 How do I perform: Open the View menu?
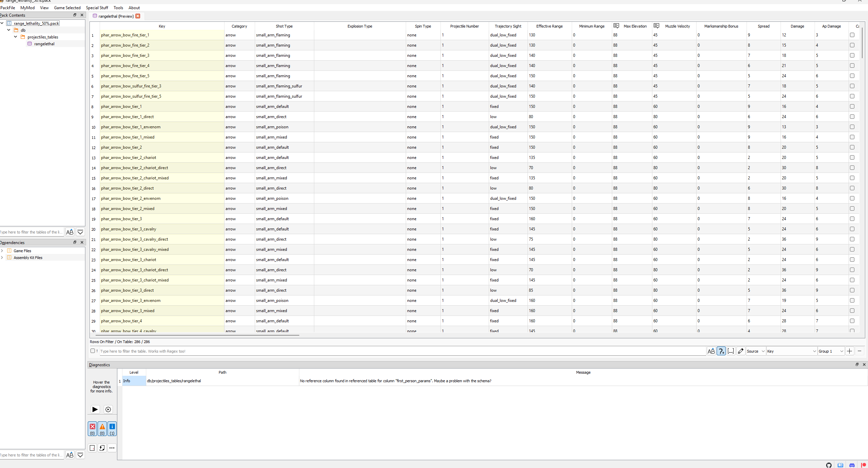tap(44, 7)
